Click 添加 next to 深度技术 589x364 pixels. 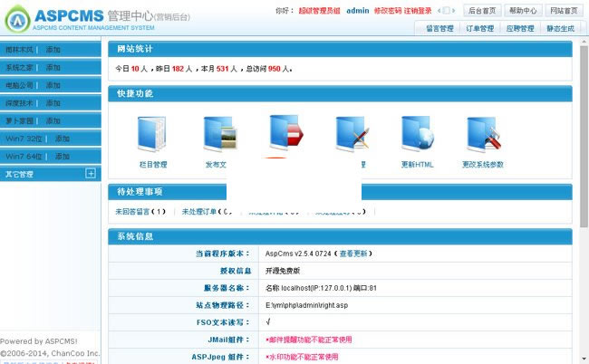53,103
